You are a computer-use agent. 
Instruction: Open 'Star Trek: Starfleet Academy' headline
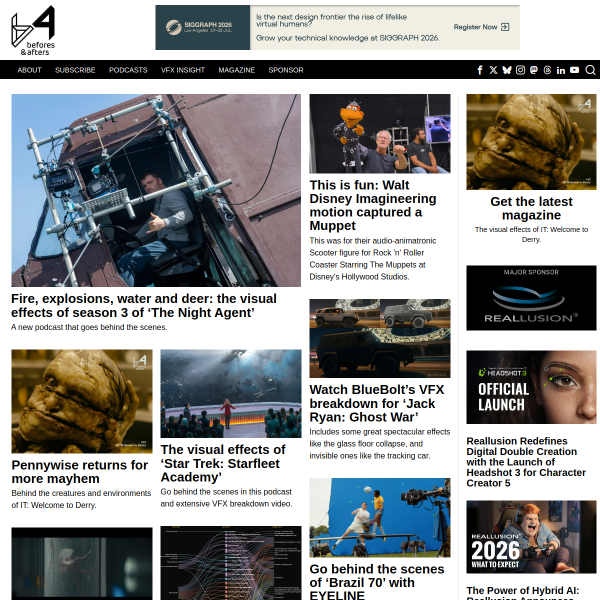(223, 463)
